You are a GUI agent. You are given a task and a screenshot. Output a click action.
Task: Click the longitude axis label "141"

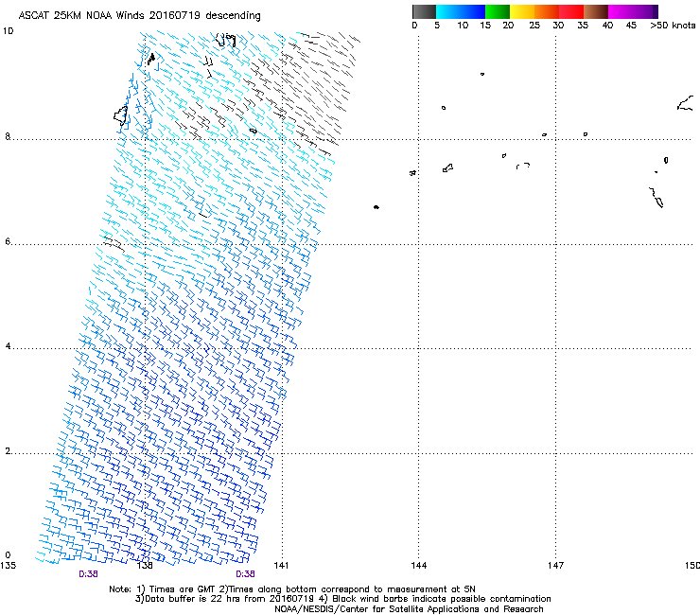(281, 566)
